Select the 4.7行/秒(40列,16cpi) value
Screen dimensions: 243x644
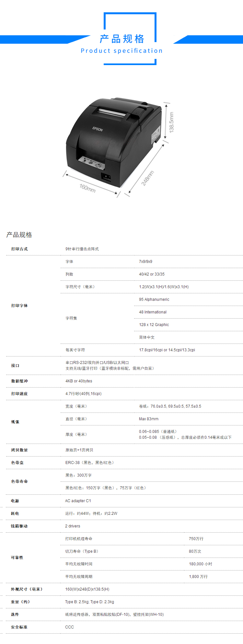84,394
